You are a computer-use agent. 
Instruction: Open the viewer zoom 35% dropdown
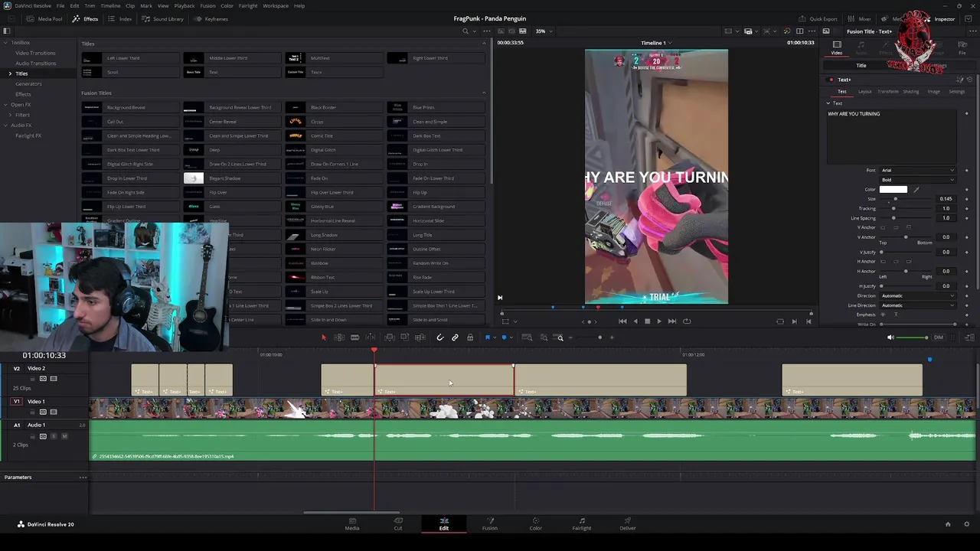(x=544, y=31)
